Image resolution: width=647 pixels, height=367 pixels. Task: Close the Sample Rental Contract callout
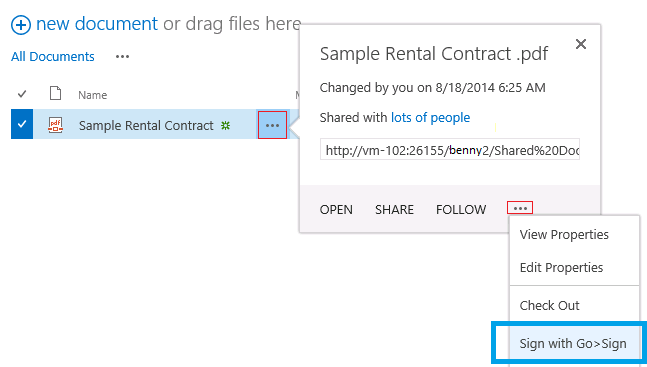581,44
